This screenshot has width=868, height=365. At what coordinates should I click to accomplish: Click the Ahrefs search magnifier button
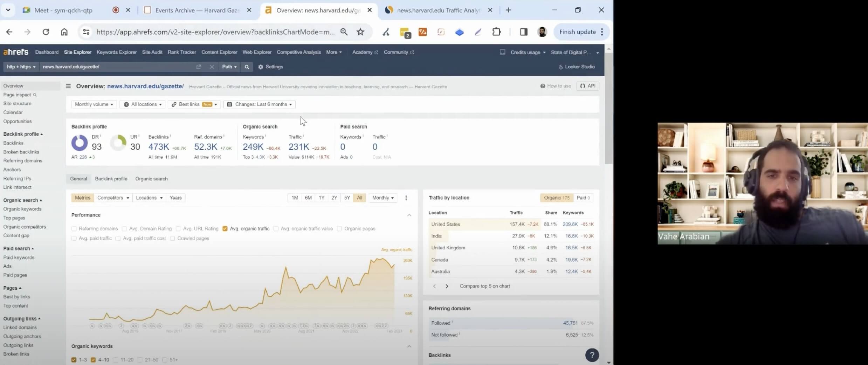click(x=247, y=67)
